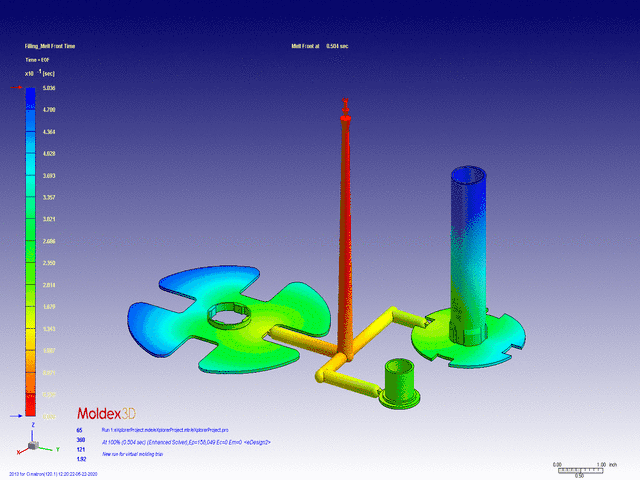Click the legend value 2.014
Viewport: 640px width, 480px height.
click(49, 285)
